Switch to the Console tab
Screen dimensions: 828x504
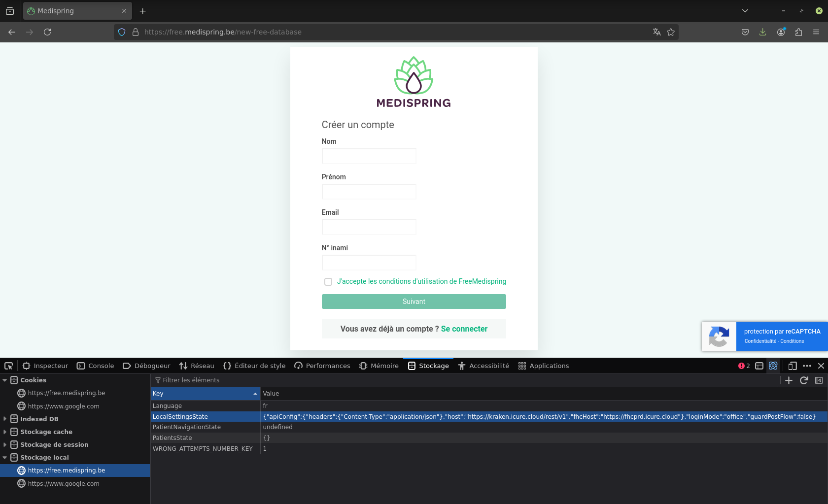point(96,366)
